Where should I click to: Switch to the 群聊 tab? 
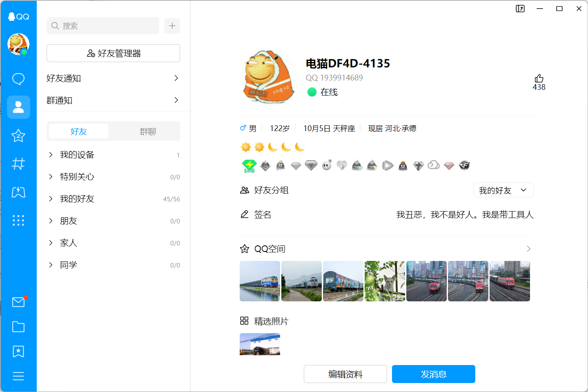tap(148, 131)
